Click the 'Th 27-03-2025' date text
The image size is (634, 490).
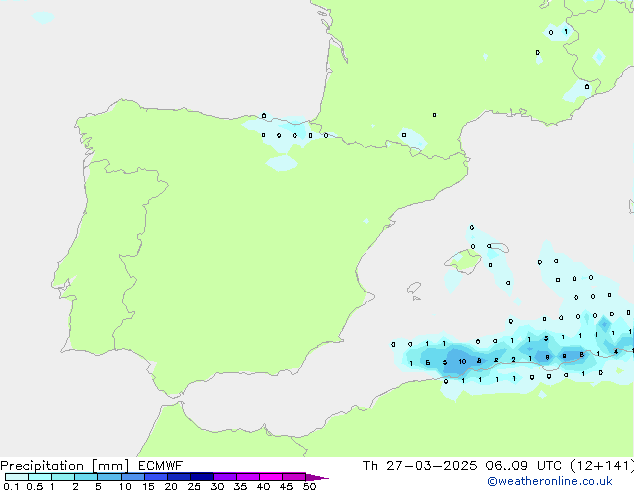pyautogui.click(x=420, y=466)
